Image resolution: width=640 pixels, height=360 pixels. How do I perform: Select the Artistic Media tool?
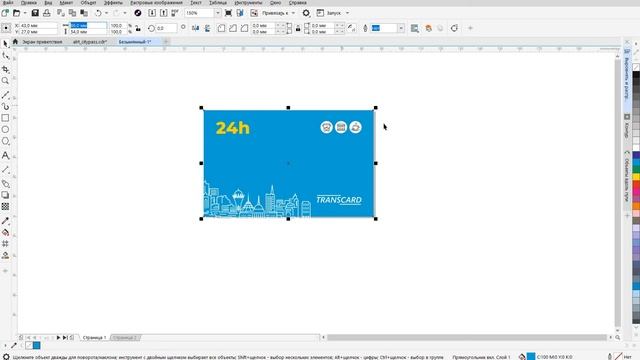[x=5, y=107]
